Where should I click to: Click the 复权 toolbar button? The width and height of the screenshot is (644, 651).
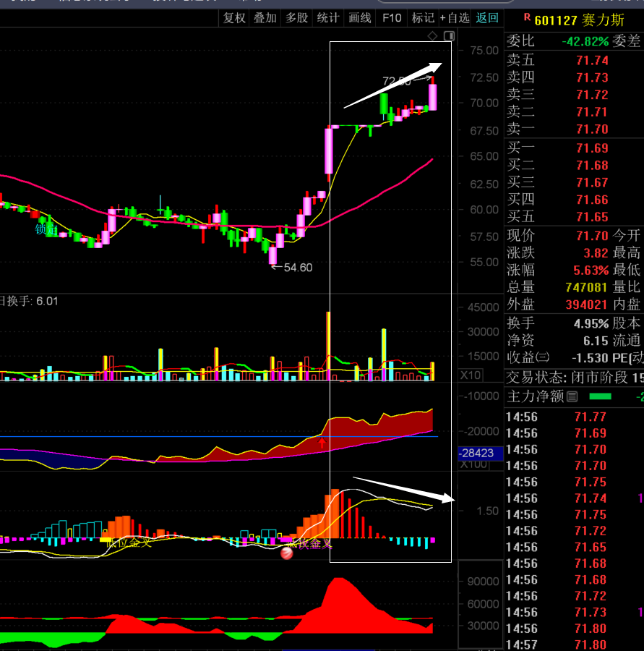[234, 18]
